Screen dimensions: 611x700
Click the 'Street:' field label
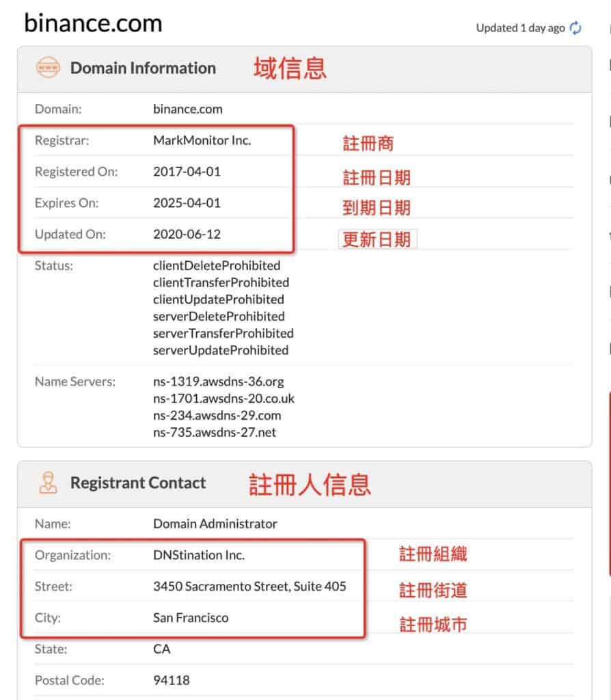[53, 586]
